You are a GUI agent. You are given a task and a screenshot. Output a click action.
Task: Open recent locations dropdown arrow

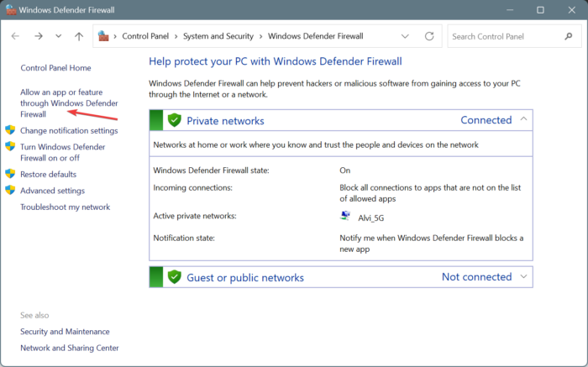(x=58, y=36)
